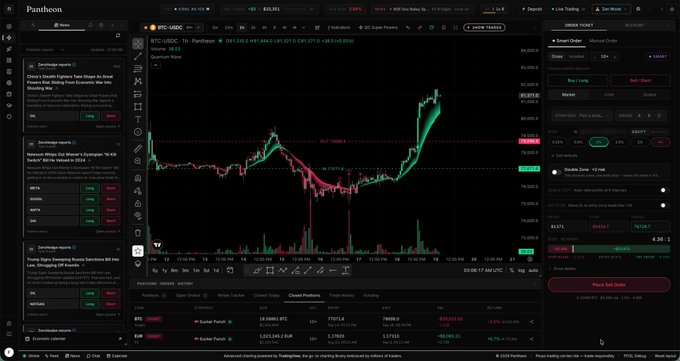Select the trend line drawing tool

tap(138, 56)
